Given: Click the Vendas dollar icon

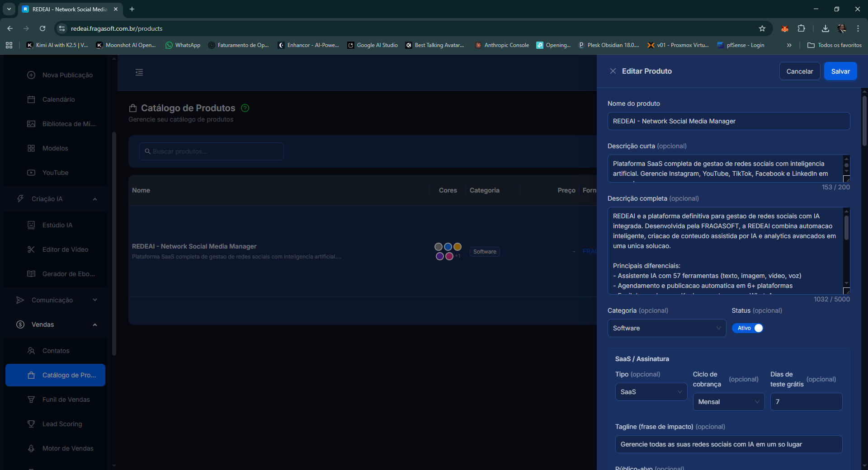Looking at the screenshot, I should click(20, 324).
